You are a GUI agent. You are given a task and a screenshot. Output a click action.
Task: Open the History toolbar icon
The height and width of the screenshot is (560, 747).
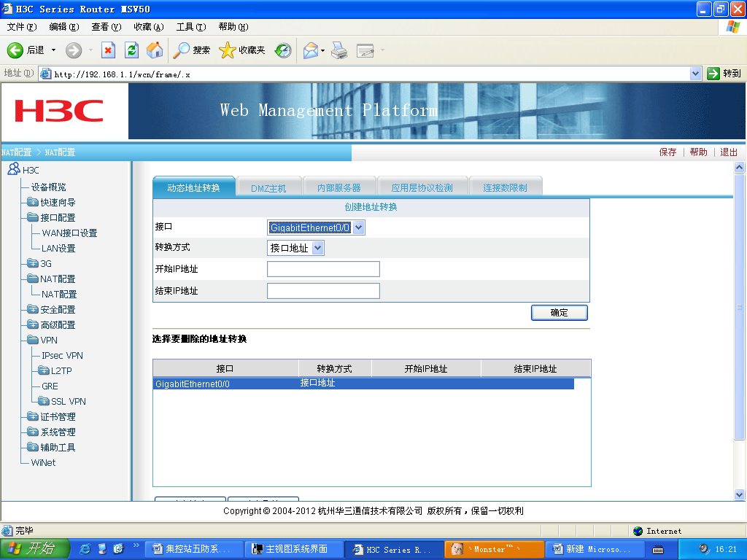[283, 50]
